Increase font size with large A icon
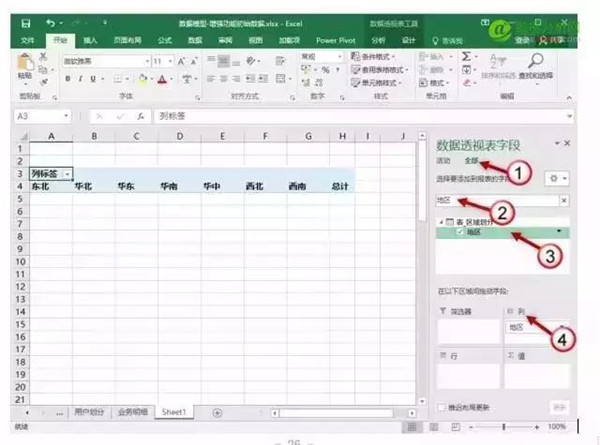 coord(181,61)
